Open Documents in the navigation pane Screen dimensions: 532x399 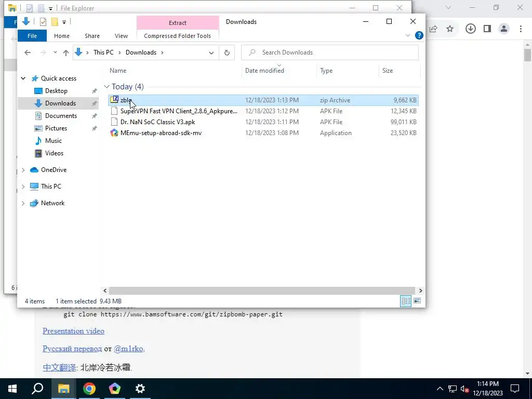61,116
